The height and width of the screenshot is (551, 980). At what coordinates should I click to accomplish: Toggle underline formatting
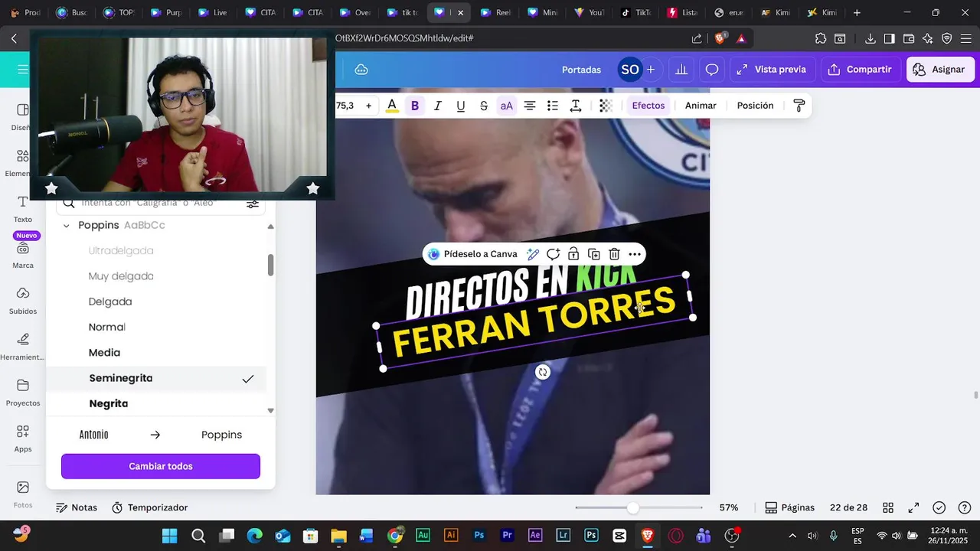461,106
